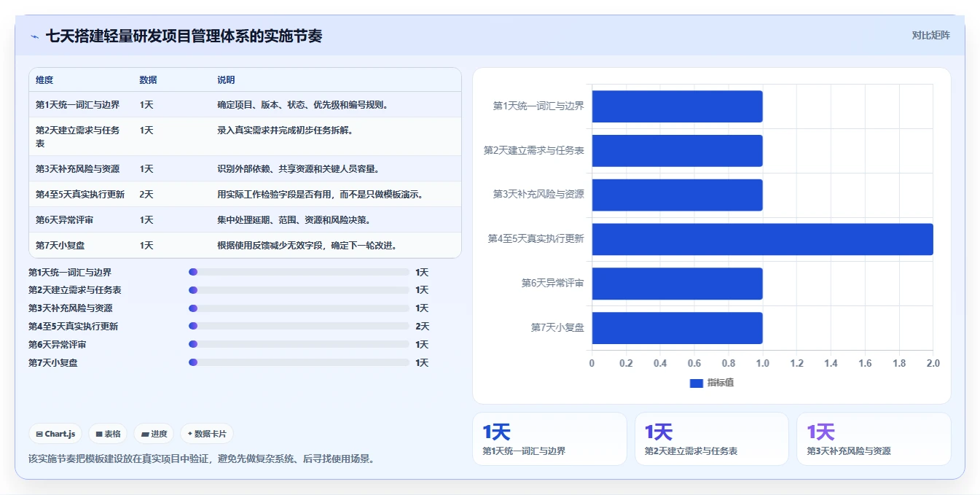
Task: Click the 2天 value in the table
Action: pyautogui.click(x=146, y=195)
